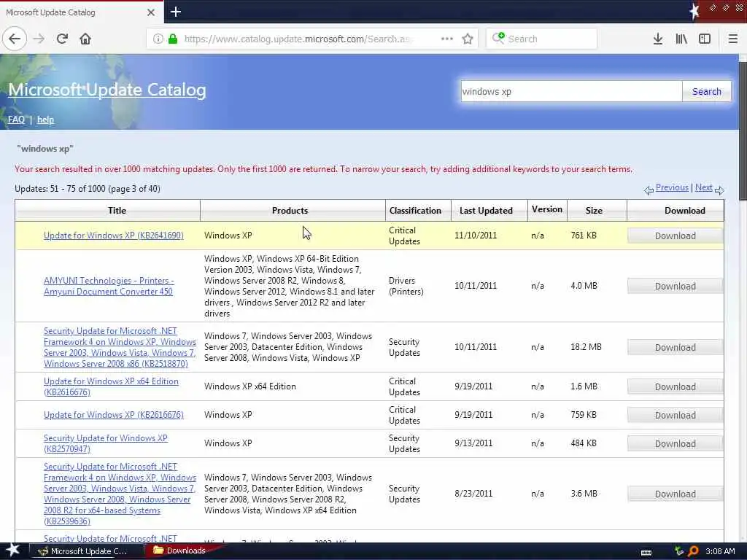Open the Microsoft Update Catalog home link
This screenshot has height=560, width=747.
click(107, 90)
